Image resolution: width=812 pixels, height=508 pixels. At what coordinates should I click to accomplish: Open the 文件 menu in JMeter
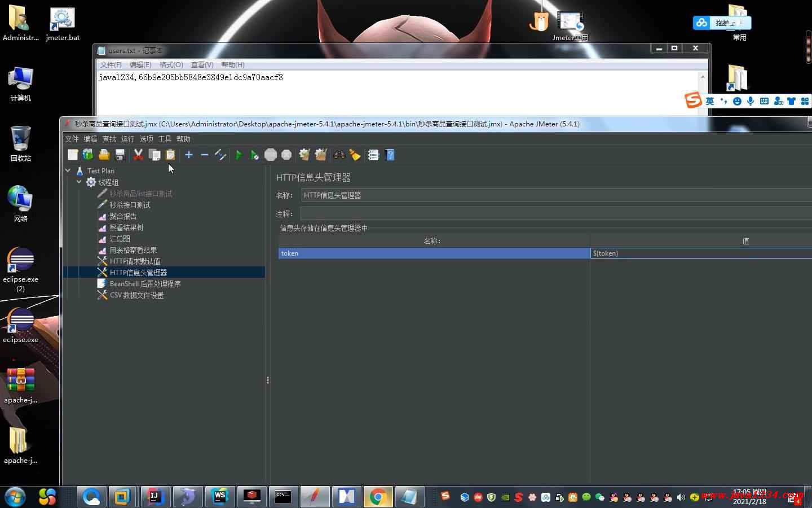coord(72,139)
